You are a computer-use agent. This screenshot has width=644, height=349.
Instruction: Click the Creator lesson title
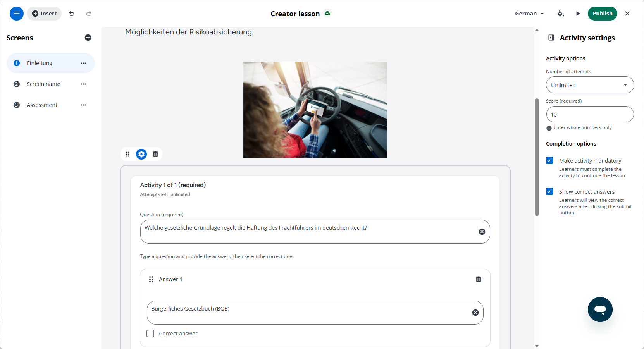point(295,14)
